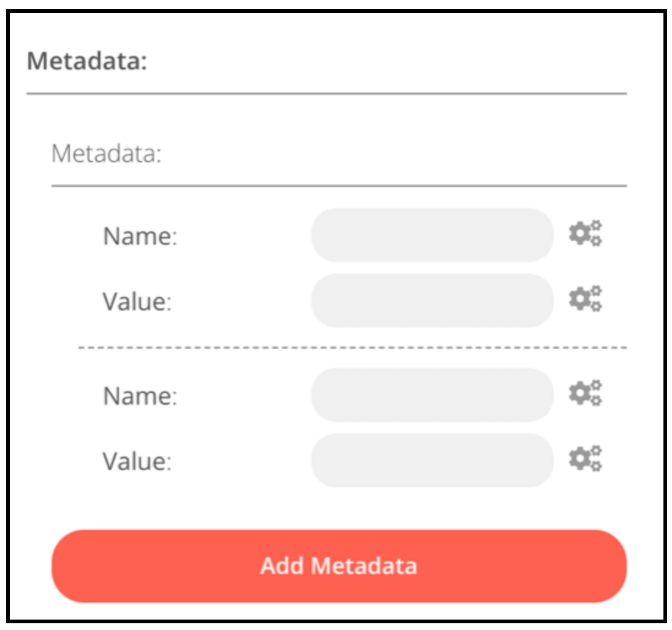The image size is (672, 630).
Task: Click the Value label in the lower group
Action: click(x=137, y=461)
